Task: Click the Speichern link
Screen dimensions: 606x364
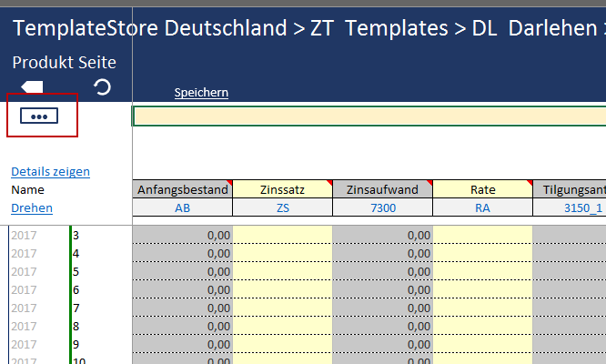Action: 201,93
